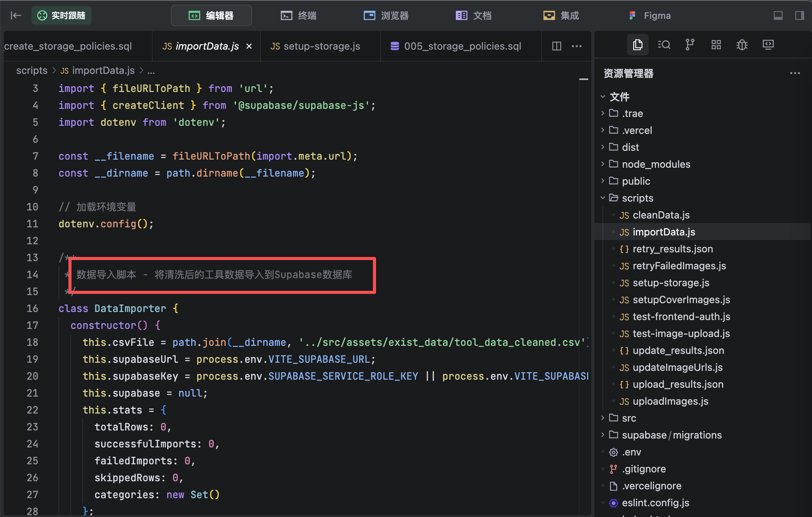
Task: Expand the node_modules folder
Action: pos(656,164)
